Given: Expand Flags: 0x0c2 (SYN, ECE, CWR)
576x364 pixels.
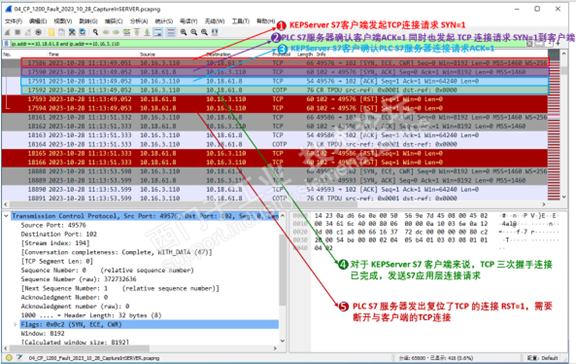Looking at the screenshot, I should (x=15, y=324).
